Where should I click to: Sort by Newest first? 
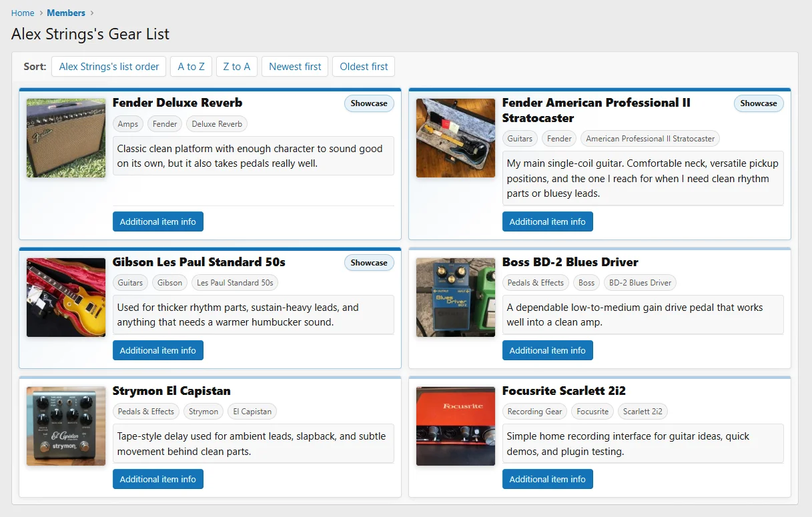[x=295, y=67]
